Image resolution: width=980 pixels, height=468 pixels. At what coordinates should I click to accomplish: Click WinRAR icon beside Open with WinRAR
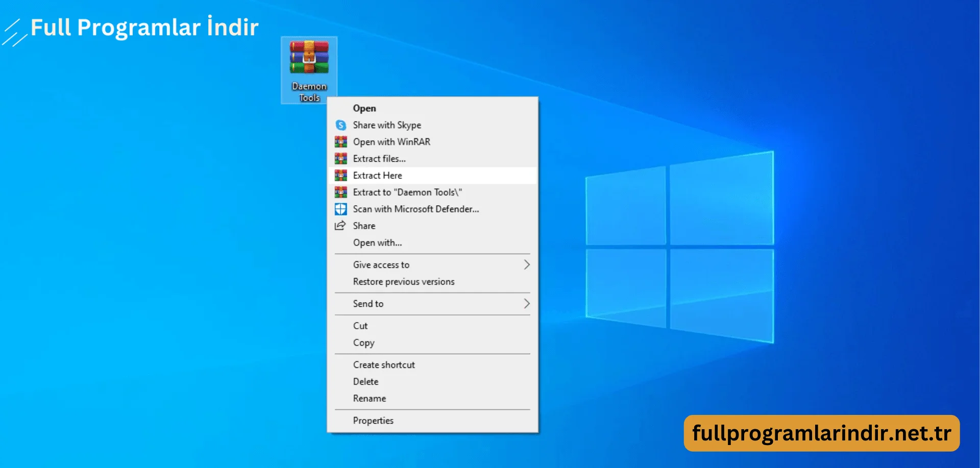[340, 142]
